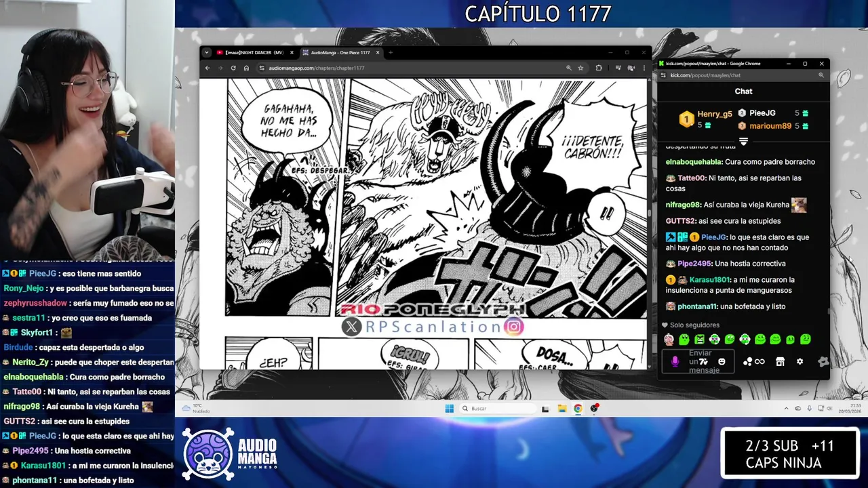Click username nifrago98 in Kick chat

683,205
